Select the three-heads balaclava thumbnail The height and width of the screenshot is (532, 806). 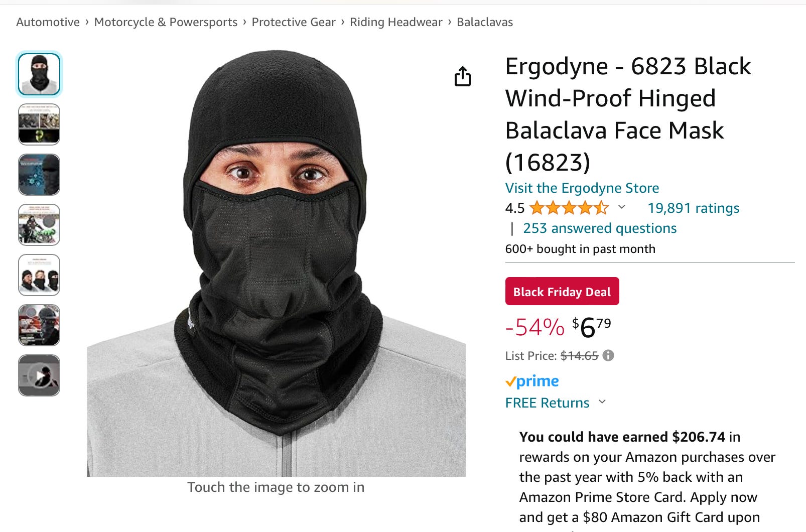[x=39, y=275]
